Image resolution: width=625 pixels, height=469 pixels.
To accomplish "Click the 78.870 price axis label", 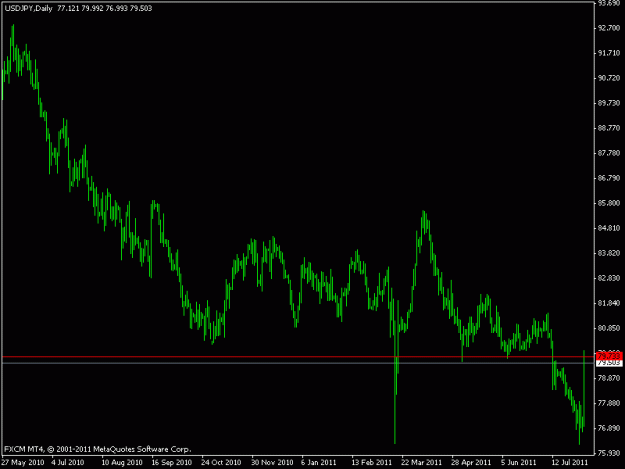I will click(609, 378).
